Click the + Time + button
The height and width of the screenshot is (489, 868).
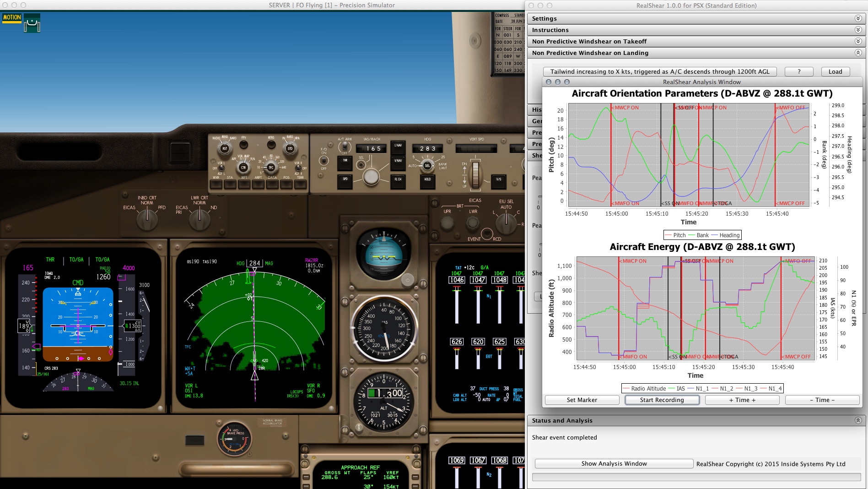coord(742,400)
